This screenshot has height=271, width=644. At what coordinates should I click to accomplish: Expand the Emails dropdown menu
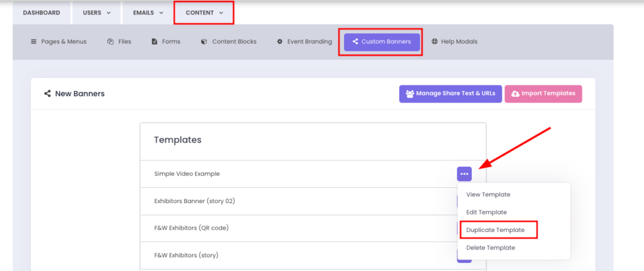(x=148, y=13)
